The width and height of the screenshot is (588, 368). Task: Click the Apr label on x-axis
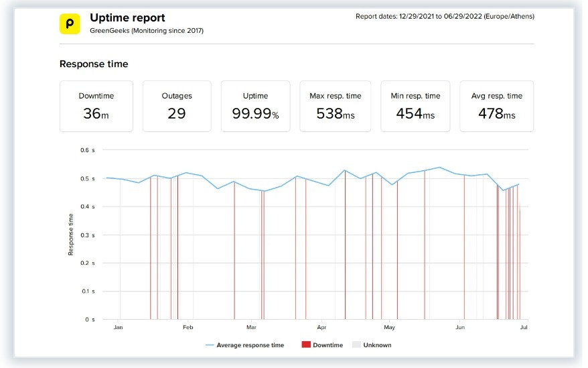coord(321,327)
